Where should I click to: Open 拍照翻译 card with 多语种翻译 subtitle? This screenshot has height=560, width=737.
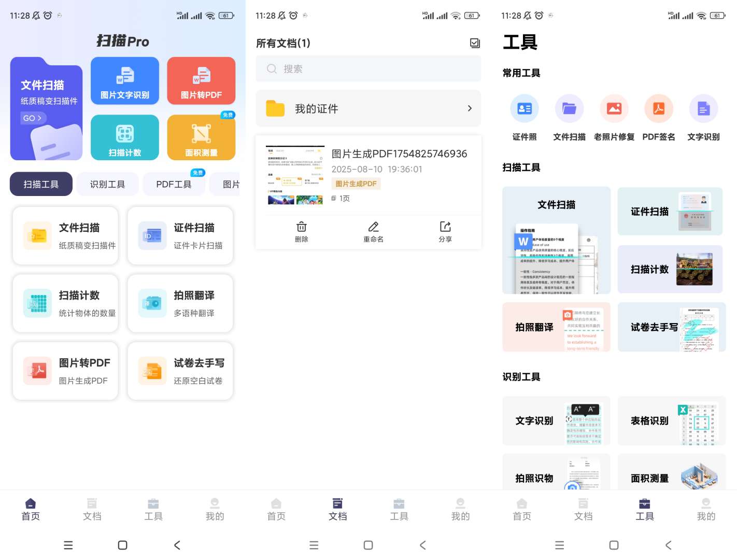[x=180, y=303]
